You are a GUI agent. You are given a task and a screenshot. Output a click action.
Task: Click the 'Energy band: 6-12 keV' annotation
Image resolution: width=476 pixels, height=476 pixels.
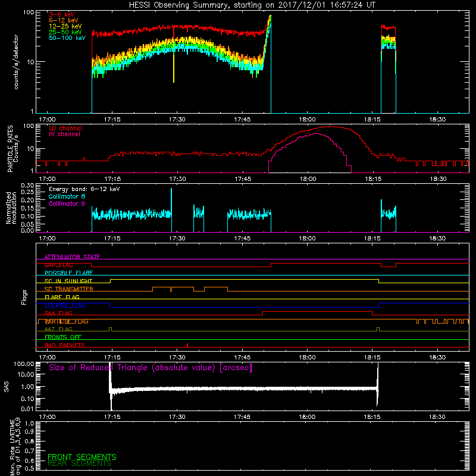pos(84,189)
